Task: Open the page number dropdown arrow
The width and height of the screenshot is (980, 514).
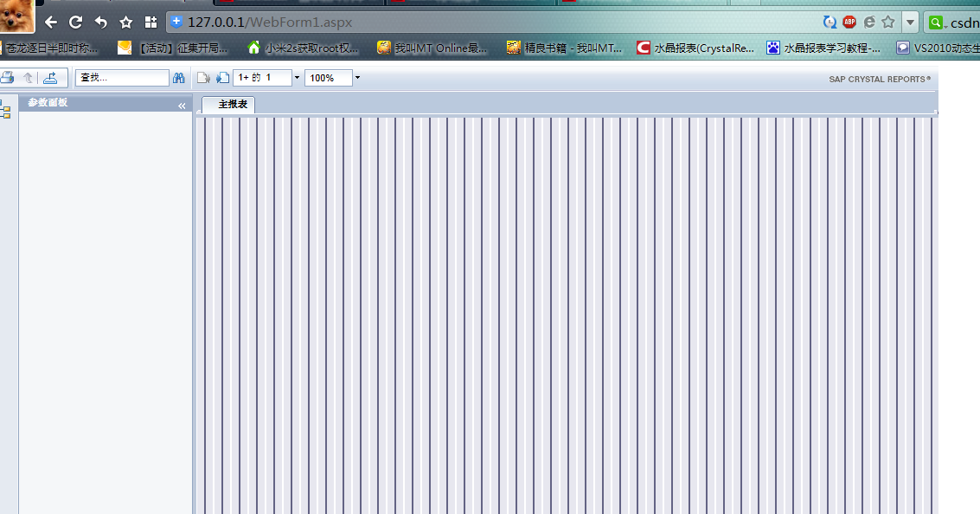Action: [x=297, y=78]
